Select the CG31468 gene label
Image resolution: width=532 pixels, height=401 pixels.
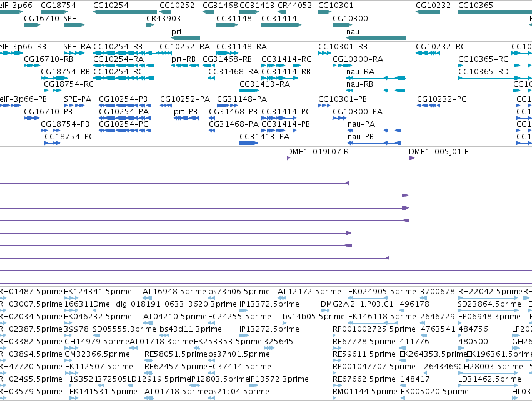[221, 6]
